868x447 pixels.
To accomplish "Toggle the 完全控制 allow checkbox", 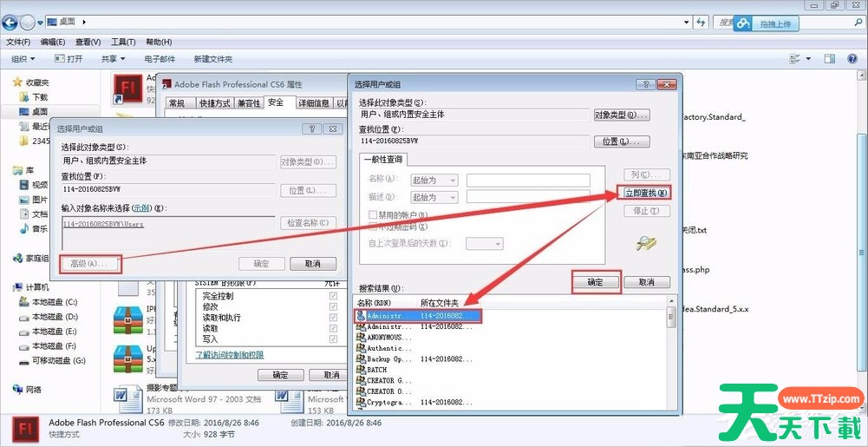I will (x=333, y=296).
